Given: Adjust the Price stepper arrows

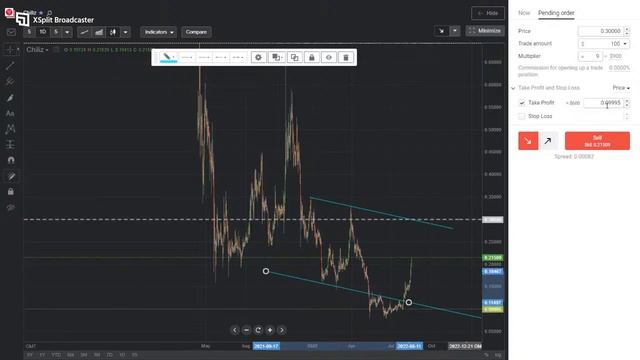Looking at the screenshot, I should 627,31.
